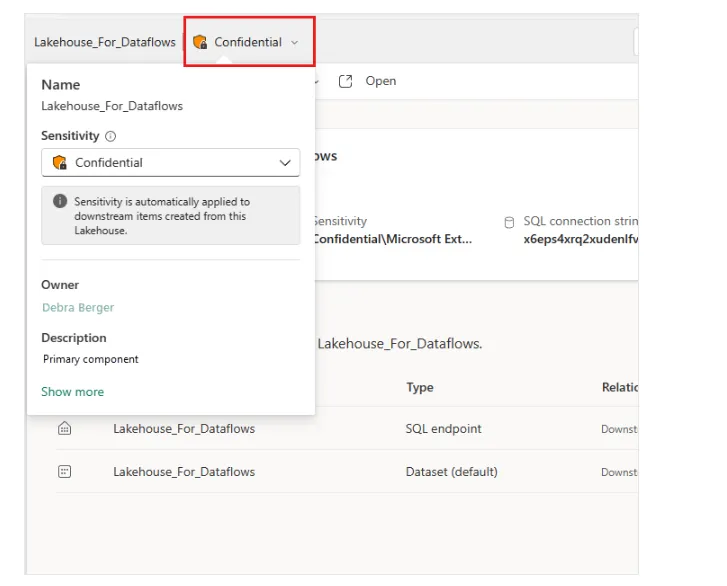
Task: Click the SQL connection string value
Action: click(x=581, y=239)
